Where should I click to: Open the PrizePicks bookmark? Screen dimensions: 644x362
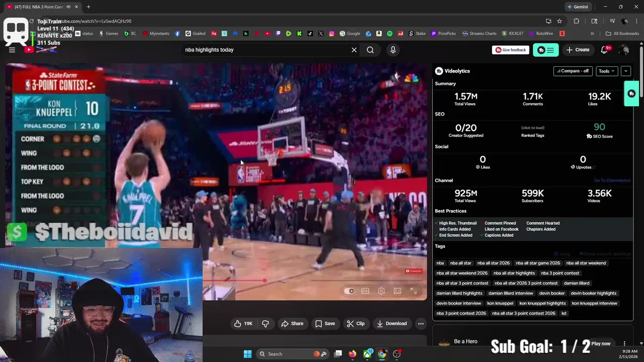[x=443, y=34]
